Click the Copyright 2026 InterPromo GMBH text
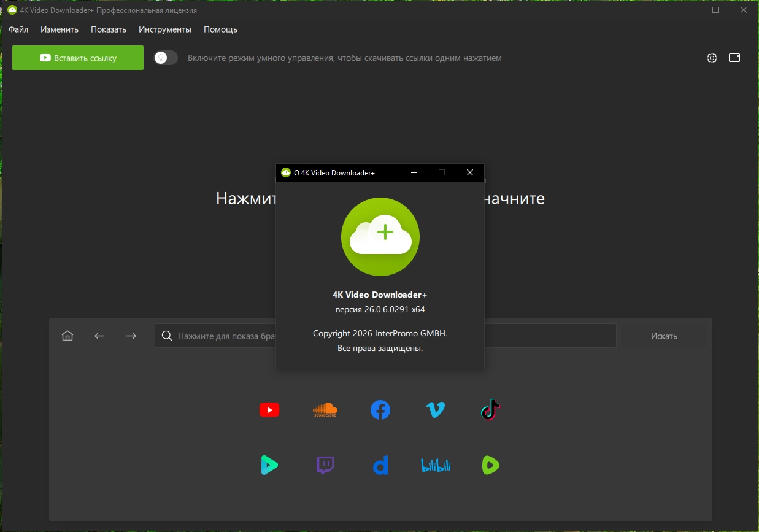This screenshot has height=532, width=759. 380,333
